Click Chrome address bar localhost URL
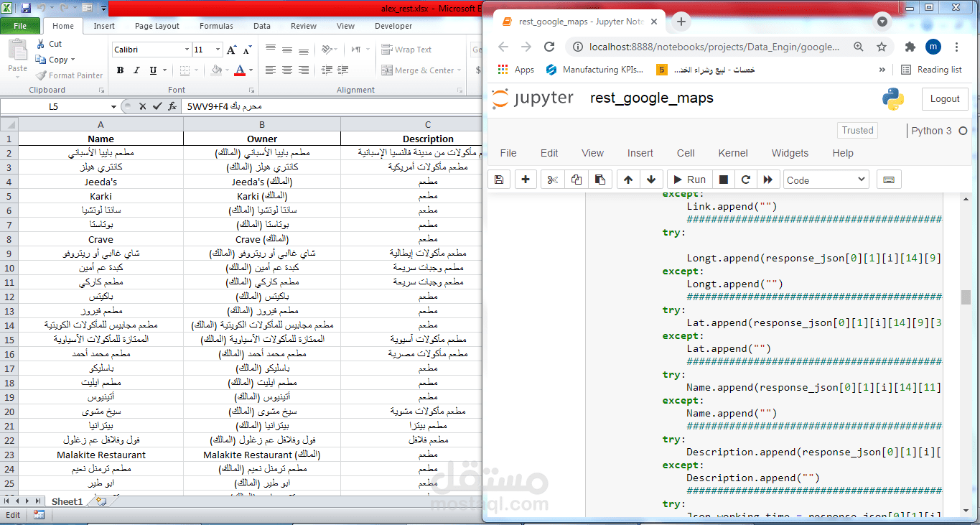 tap(714, 47)
